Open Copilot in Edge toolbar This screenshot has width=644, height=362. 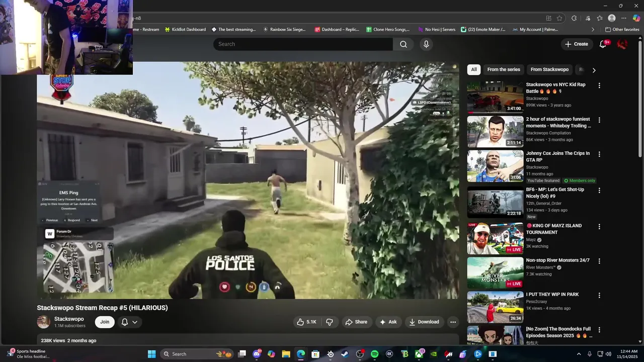(636, 18)
